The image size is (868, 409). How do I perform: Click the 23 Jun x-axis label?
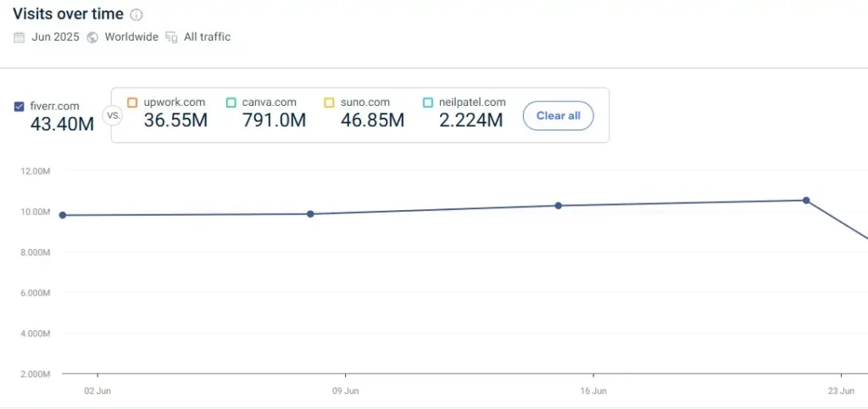click(x=842, y=391)
